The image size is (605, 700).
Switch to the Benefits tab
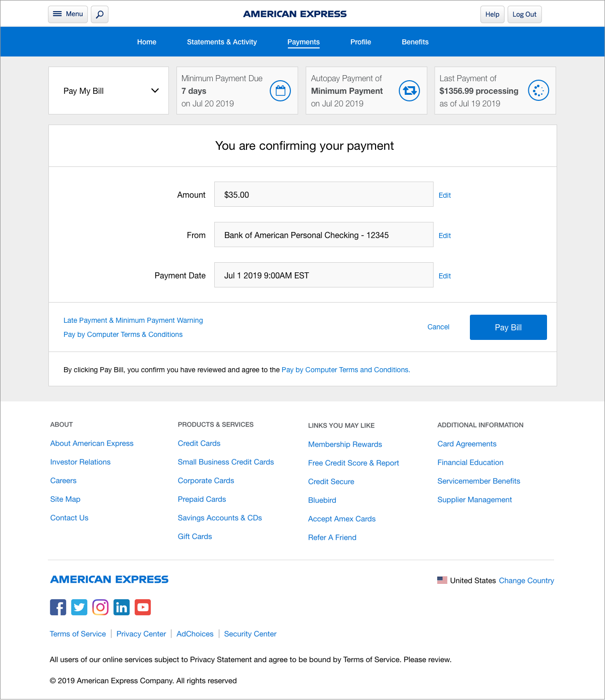(x=415, y=42)
